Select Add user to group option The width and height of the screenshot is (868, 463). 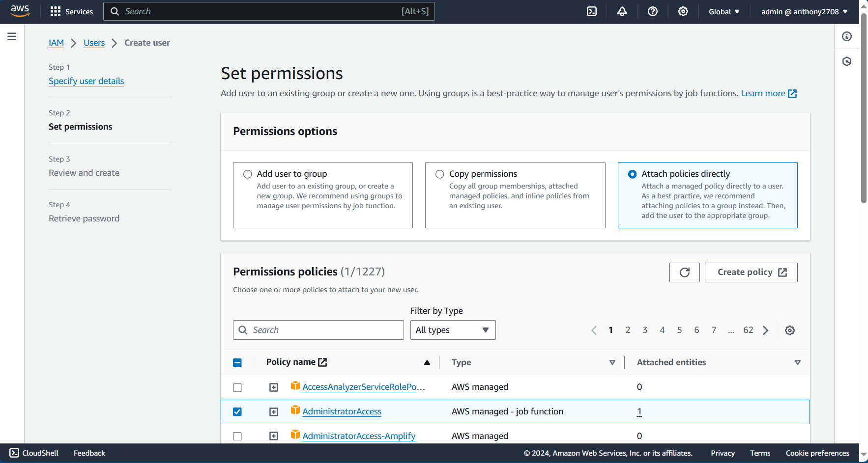(x=248, y=174)
